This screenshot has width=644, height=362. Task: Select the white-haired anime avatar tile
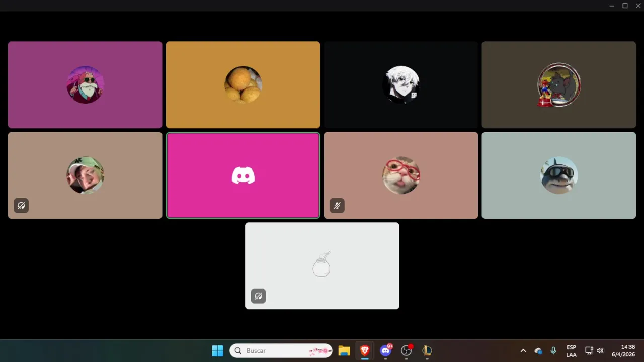[x=401, y=84]
